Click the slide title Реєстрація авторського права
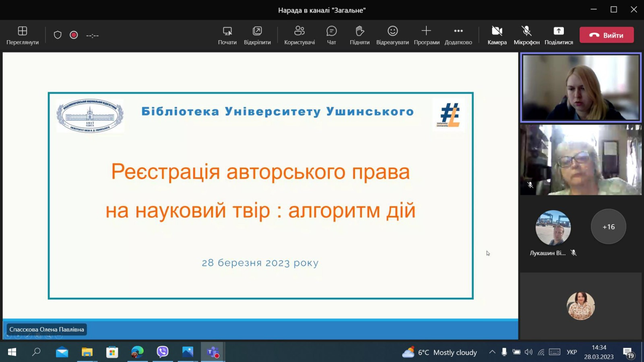This screenshot has height=362, width=644. pos(260,172)
